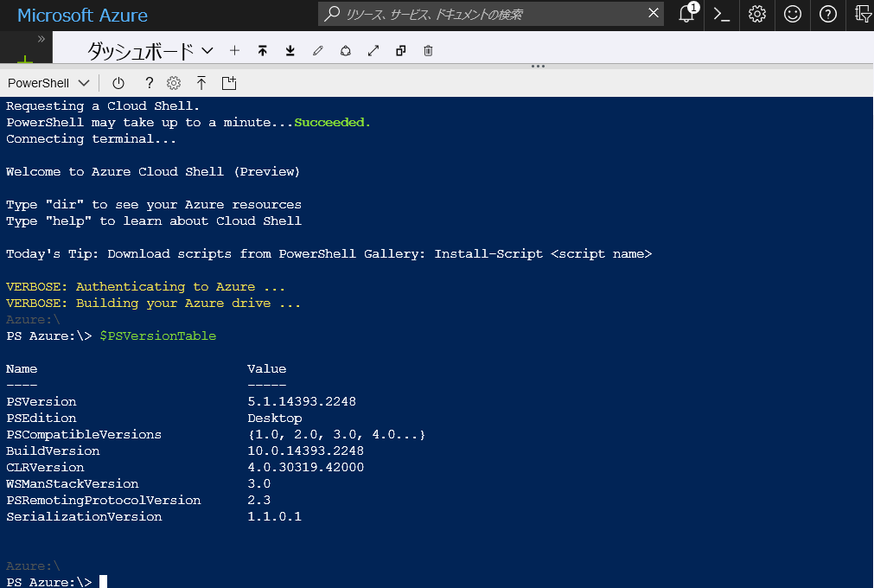
Task: Restart Cloud Shell with the power icon
Action: 118,83
